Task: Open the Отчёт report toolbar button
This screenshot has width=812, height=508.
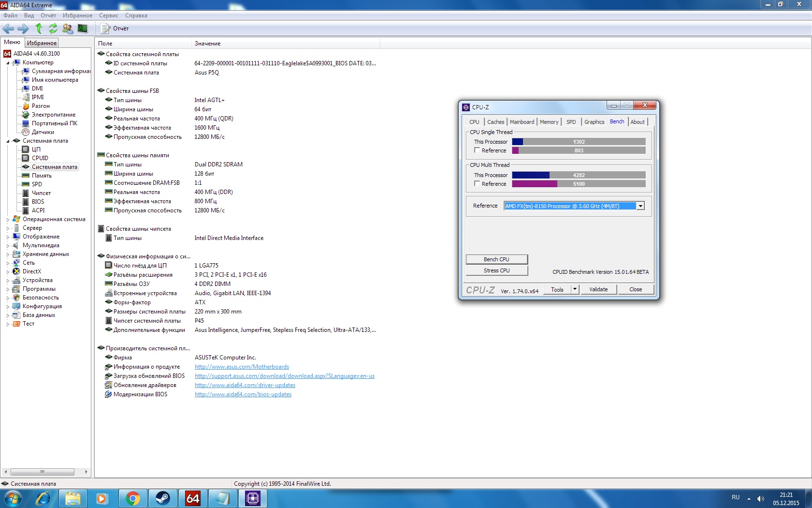Action: [115, 29]
